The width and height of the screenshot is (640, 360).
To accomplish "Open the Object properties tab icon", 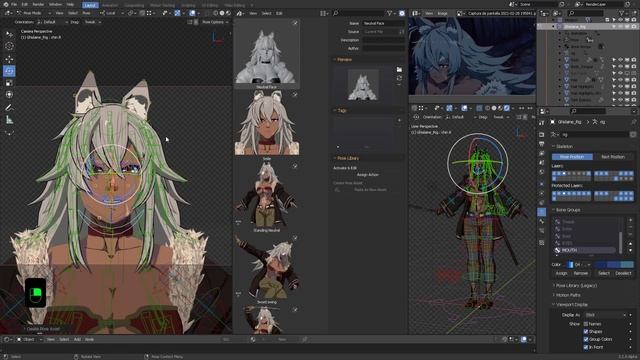I will point(542,184).
